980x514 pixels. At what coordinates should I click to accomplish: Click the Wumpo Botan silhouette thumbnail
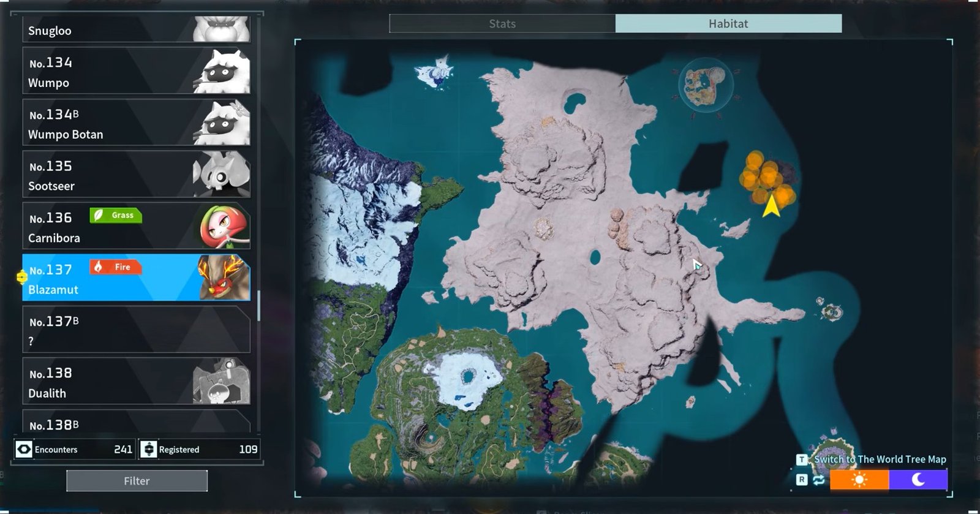click(221, 123)
